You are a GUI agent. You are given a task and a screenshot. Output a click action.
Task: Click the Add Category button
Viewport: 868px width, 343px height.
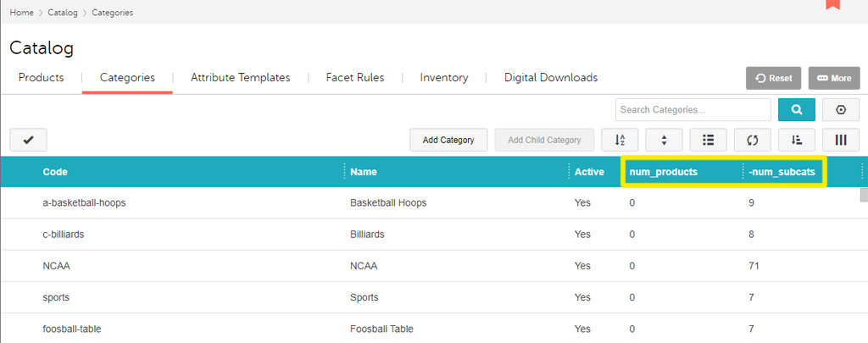pyautogui.click(x=448, y=140)
